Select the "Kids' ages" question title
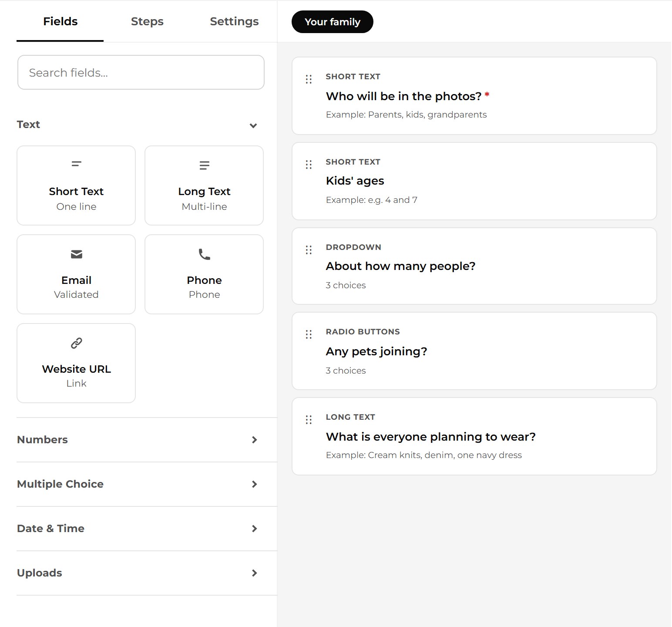This screenshot has height=627, width=672. (355, 181)
